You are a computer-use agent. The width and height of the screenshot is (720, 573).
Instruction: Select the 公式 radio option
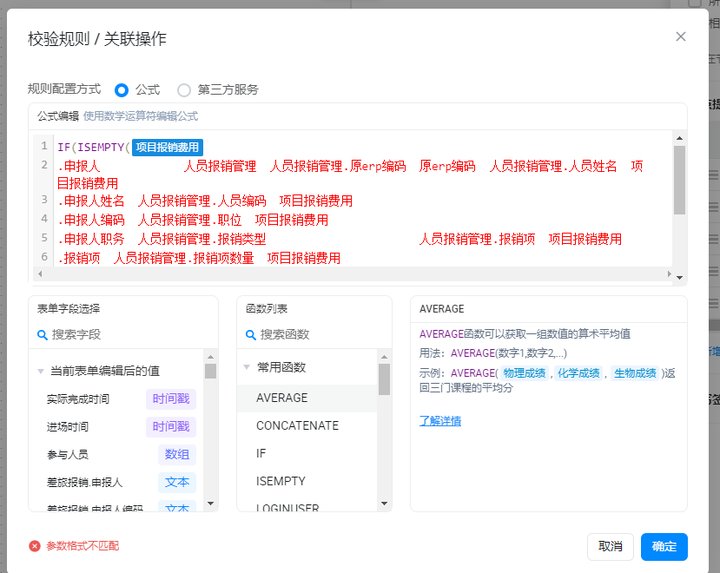pyautogui.click(x=121, y=90)
